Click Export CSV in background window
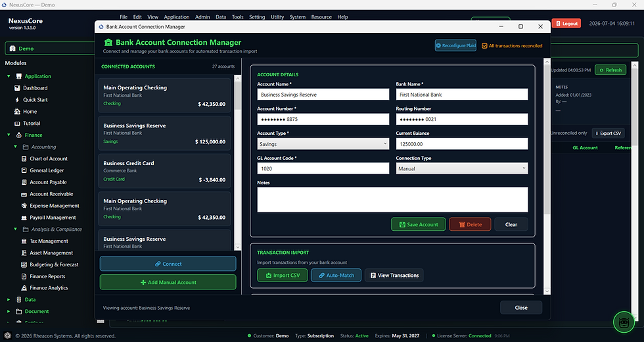The height and width of the screenshot is (342, 644). tap(608, 133)
